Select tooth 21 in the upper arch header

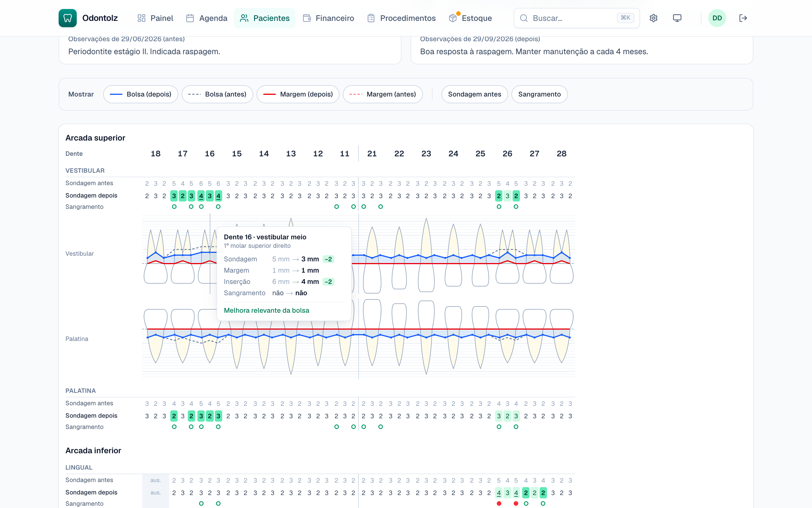[372, 154]
